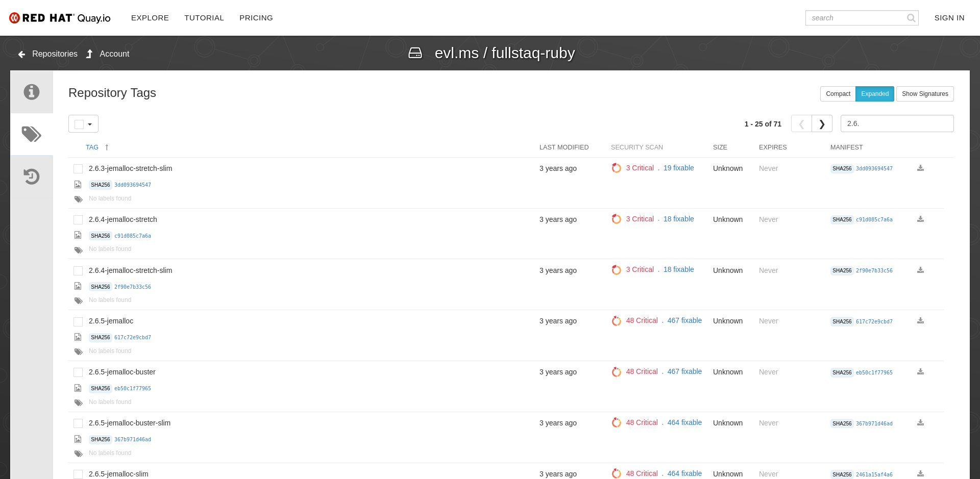Open the tag history sidebar icon

tap(32, 177)
